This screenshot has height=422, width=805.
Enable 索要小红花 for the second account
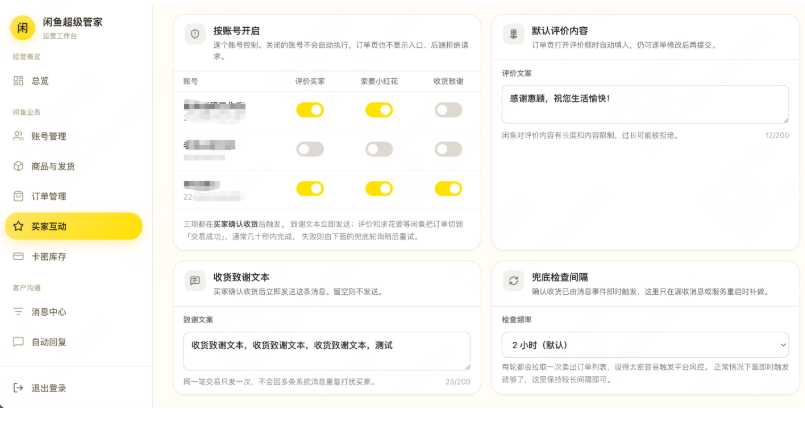tap(379, 149)
